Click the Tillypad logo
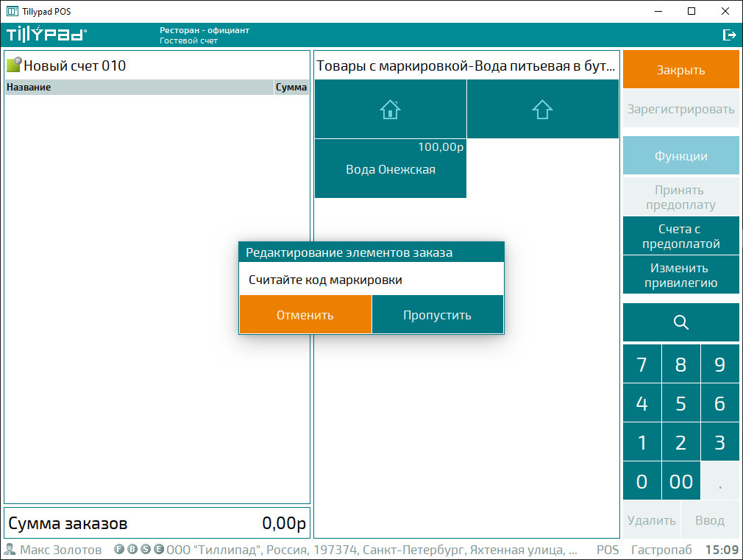Screen dimensions: 743x560 46,34
